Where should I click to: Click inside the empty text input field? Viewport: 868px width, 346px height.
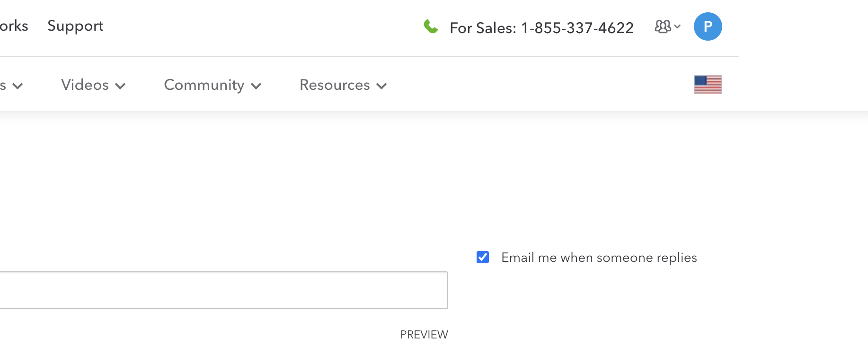[x=222, y=290]
